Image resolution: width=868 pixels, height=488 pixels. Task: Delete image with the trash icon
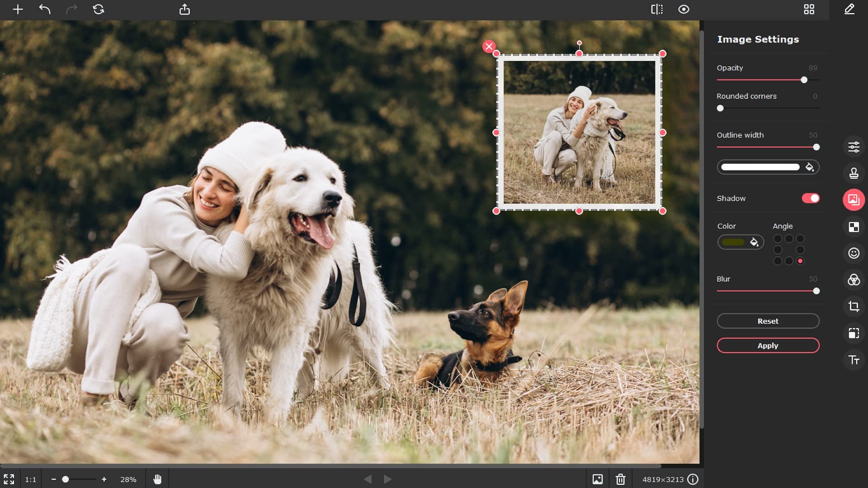pos(620,479)
